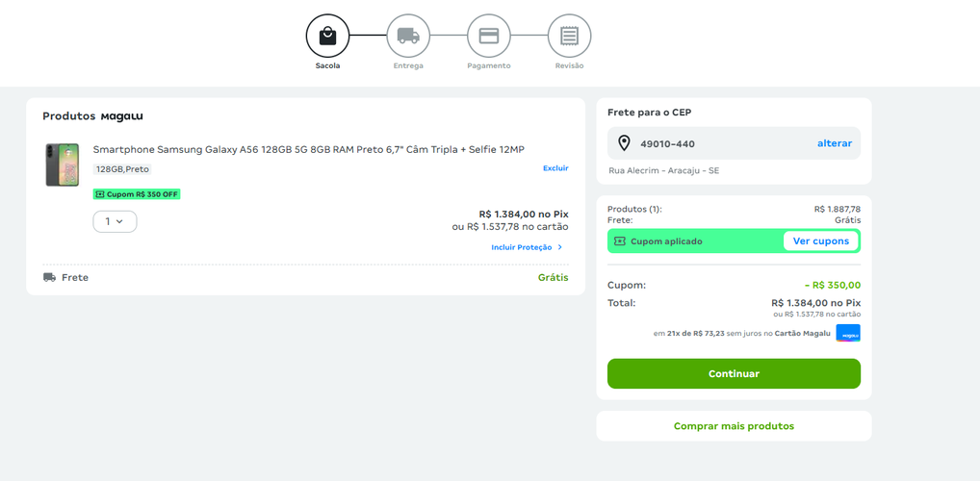Click the Cartão Magalu card icon

click(848, 334)
